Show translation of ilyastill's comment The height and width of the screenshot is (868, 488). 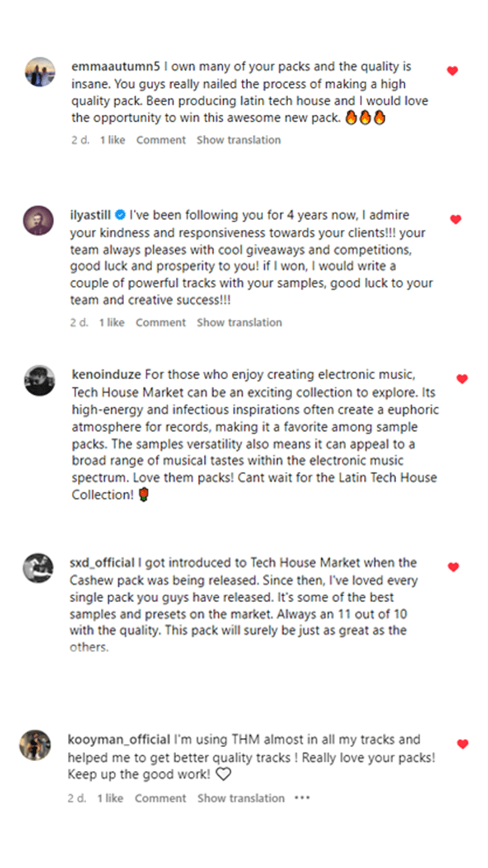(x=239, y=323)
